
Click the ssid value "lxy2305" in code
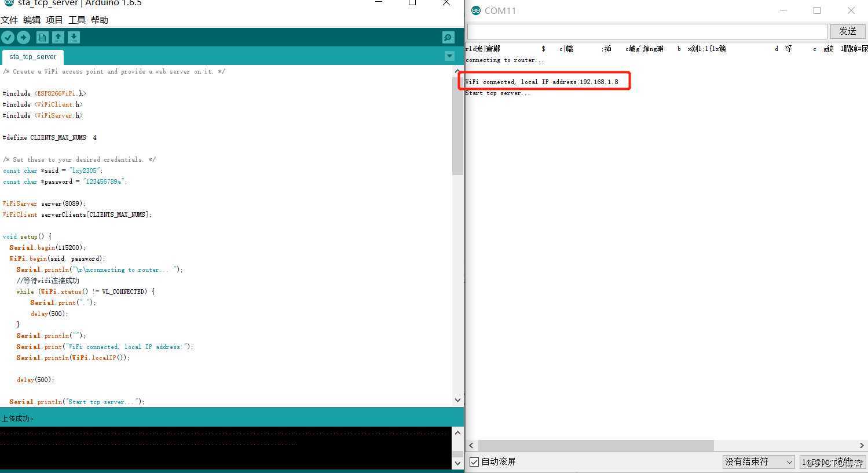click(x=85, y=170)
